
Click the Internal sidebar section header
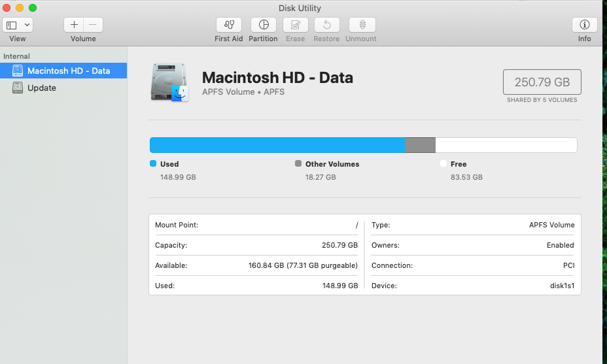16,56
